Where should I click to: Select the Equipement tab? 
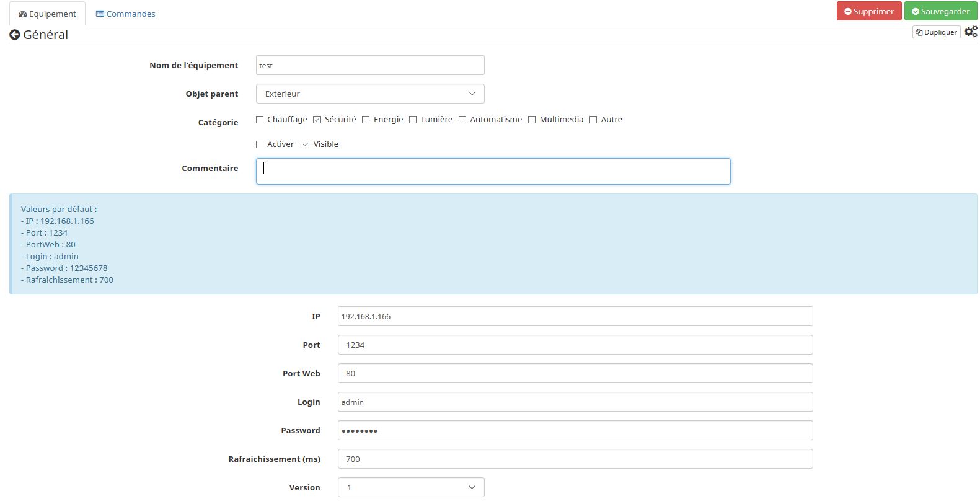click(x=48, y=14)
